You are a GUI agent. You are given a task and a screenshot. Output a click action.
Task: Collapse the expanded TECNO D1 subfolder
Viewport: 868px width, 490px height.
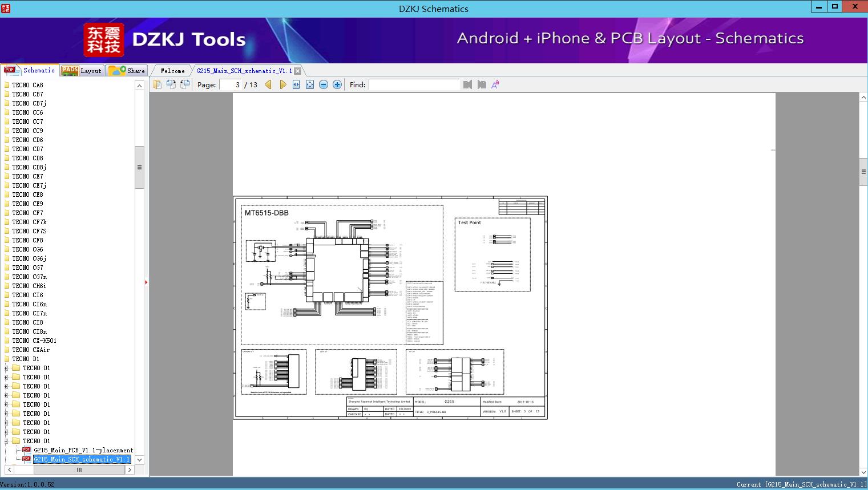(6, 441)
